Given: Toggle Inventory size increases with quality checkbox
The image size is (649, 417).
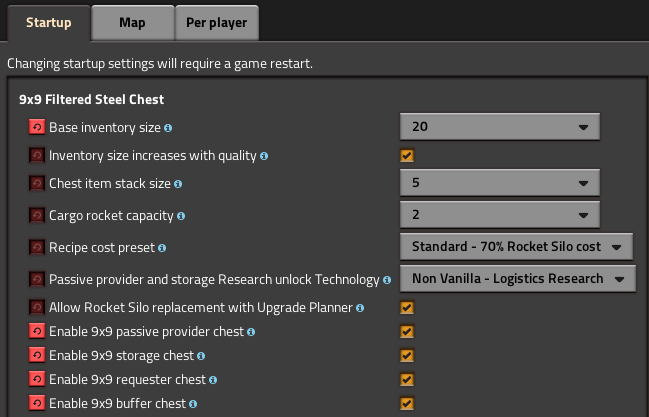Looking at the screenshot, I should [x=407, y=156].
